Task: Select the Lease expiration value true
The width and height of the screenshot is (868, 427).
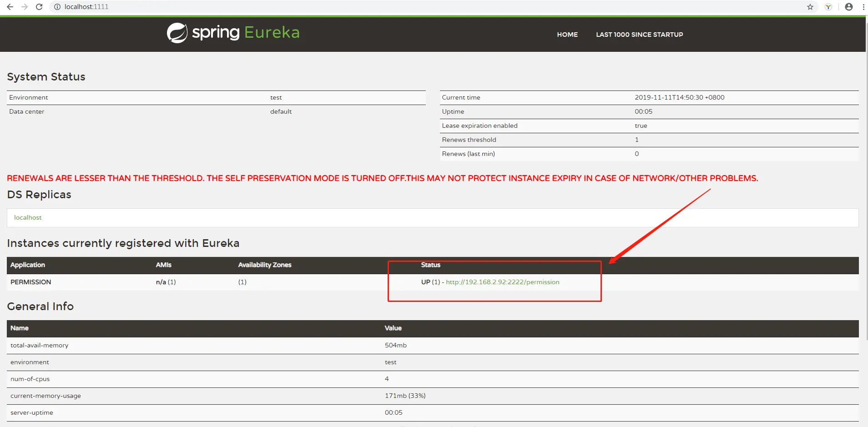Action: (641, 126)
